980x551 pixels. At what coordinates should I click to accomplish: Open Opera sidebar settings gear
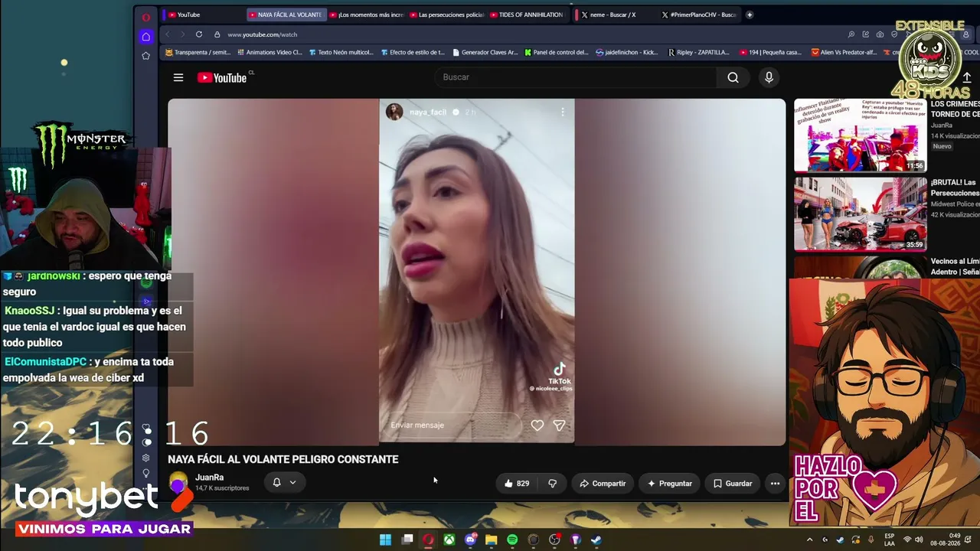tap(146, 458)
